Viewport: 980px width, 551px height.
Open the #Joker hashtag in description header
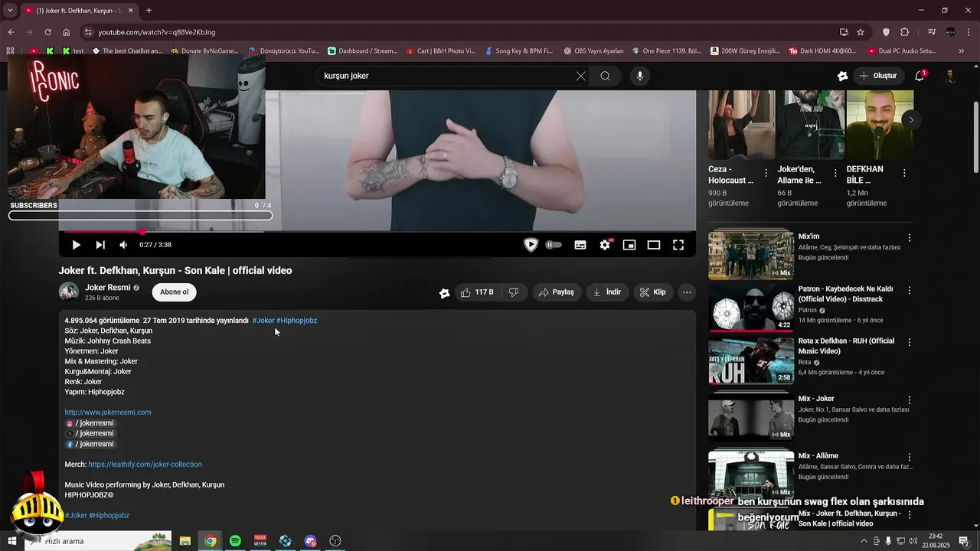click(263, 321)
